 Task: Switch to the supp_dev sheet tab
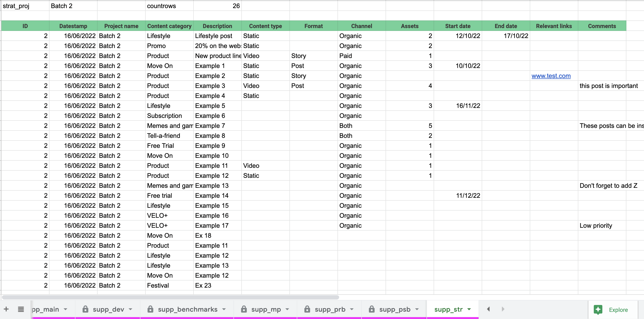point(108,309)
